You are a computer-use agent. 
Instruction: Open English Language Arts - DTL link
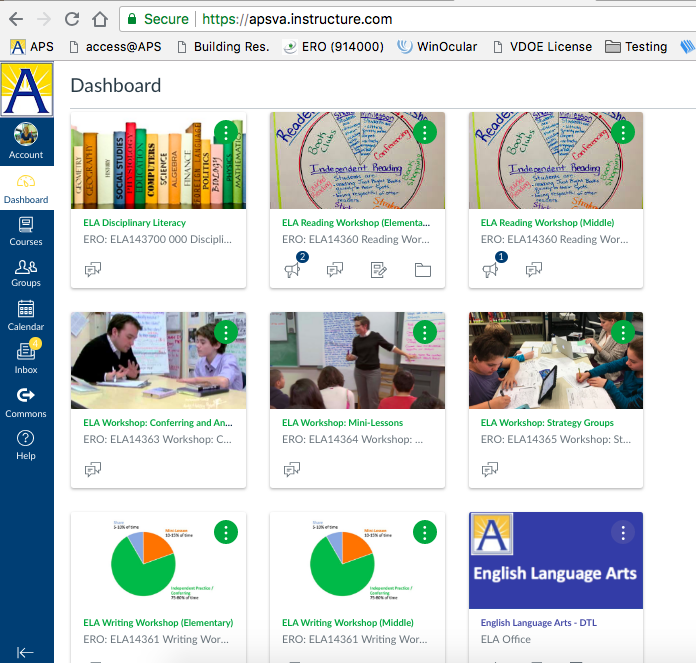(x=538, y=623)
